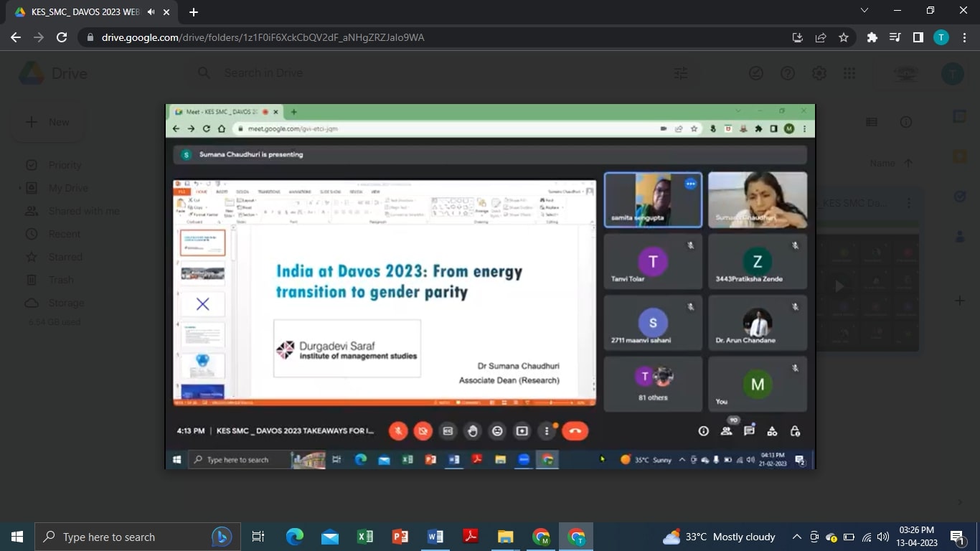Open Google Tasks in the Drive side panel
The width and height of the screenshot is (980, 551).
pos(960,196)
